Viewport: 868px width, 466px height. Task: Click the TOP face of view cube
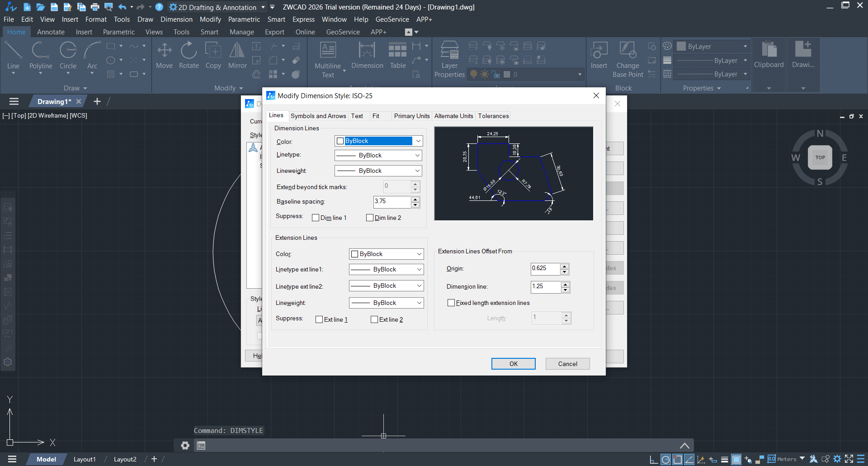tap(820, 157)
